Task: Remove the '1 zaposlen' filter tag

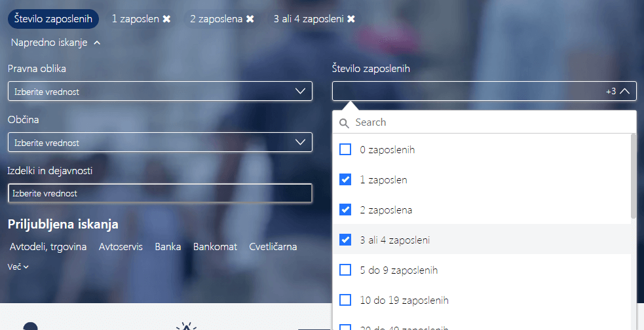Action: (166, 19)
